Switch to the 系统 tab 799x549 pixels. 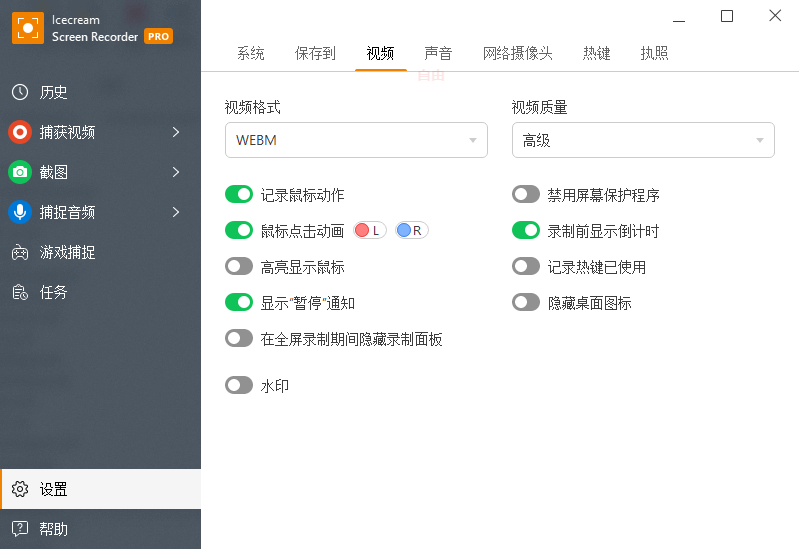pos(251,53)
